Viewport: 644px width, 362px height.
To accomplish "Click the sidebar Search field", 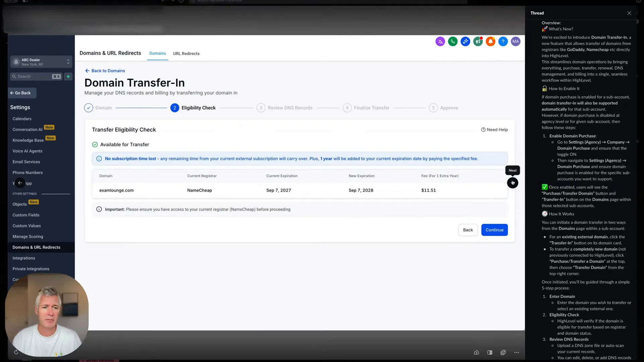I will [x=36, y=76].
